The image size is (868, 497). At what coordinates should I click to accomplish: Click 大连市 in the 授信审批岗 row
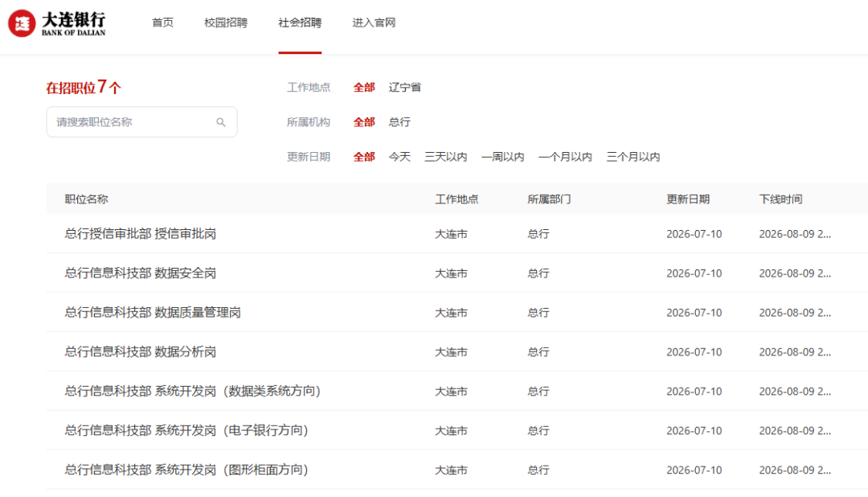451,234
